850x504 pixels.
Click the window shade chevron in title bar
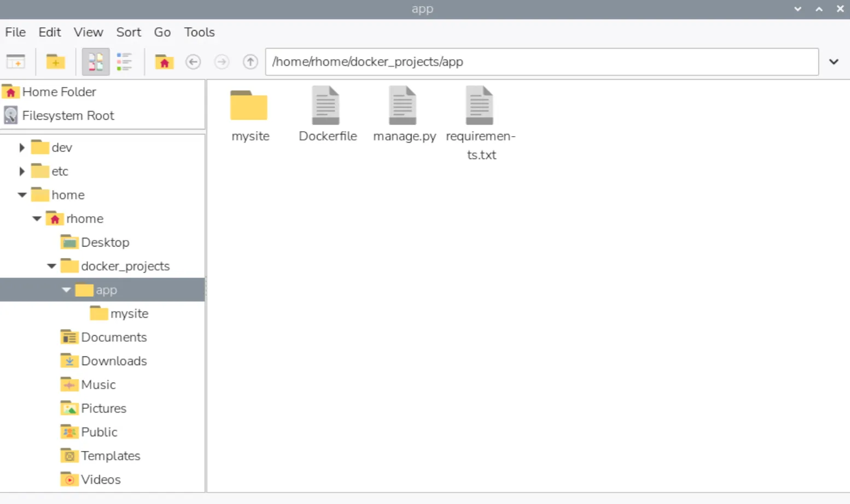click(798, 9)
